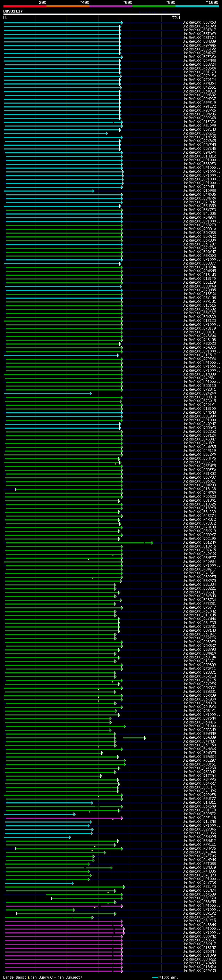Select the UniRef100_P49459 label
The image size is (222, 980).
pos(199,963)
